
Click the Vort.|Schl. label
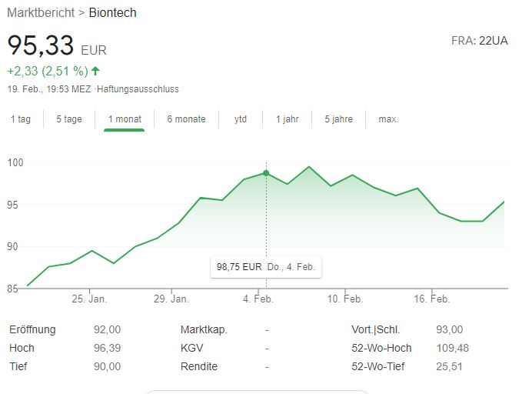click(x=376, y=330)
